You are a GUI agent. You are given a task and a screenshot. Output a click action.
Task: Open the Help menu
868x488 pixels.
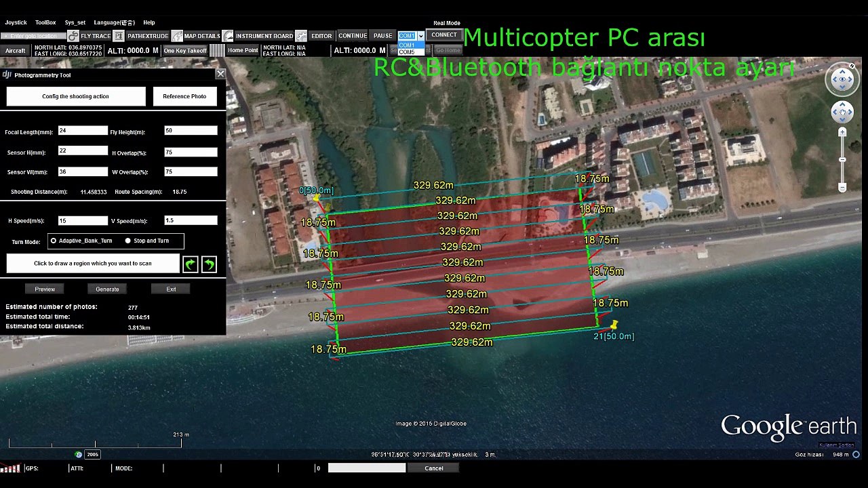coord(149,22)
